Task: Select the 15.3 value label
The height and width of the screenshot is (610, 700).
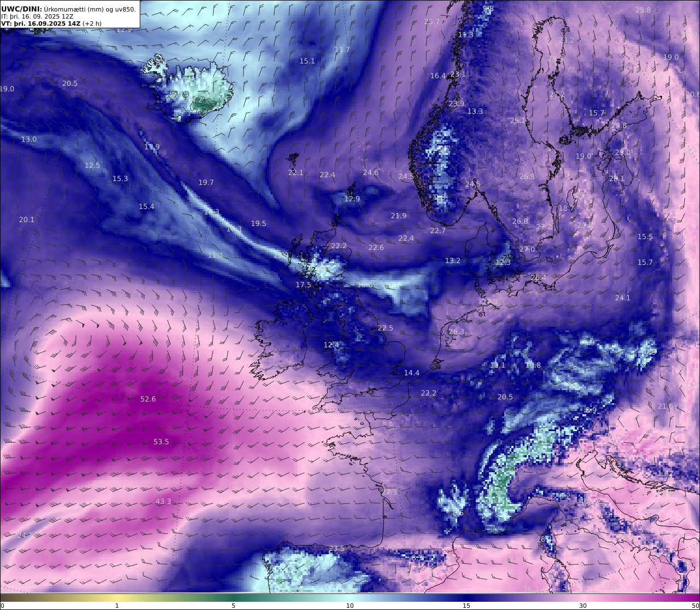Action: pos(120,179)
